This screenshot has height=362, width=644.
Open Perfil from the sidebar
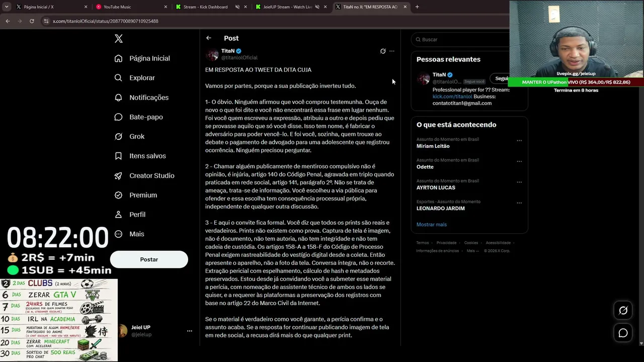[130, 214]
